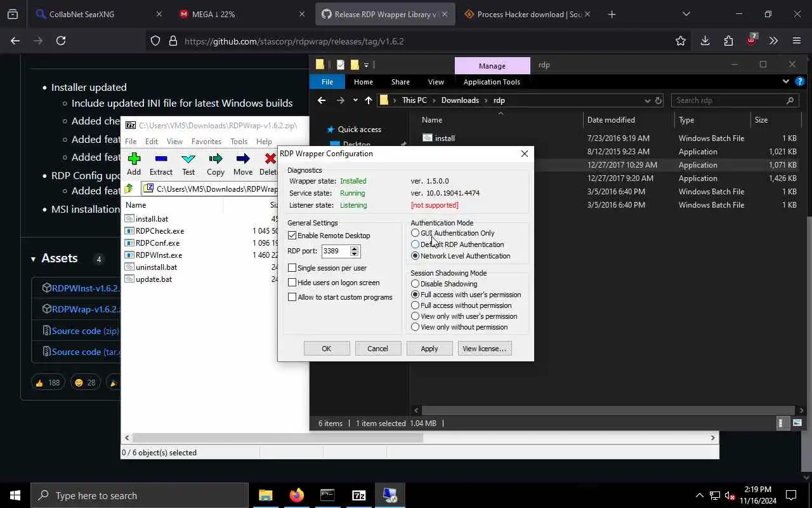
Task: Open Quick Access Toolbar customize dropdown
Action: [x=367, y=65]
